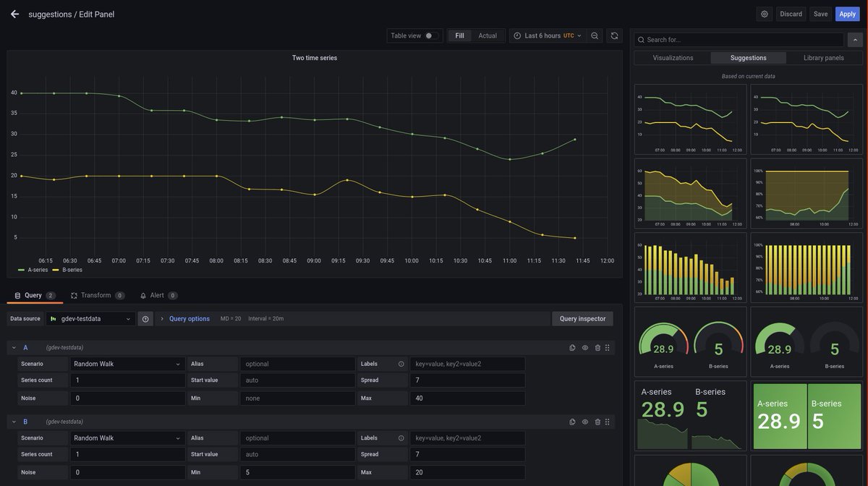Open data source help icon
Image resolution: width=868 pixels, height=486 pixels.
pyautogui.click(x=145, y=319)
